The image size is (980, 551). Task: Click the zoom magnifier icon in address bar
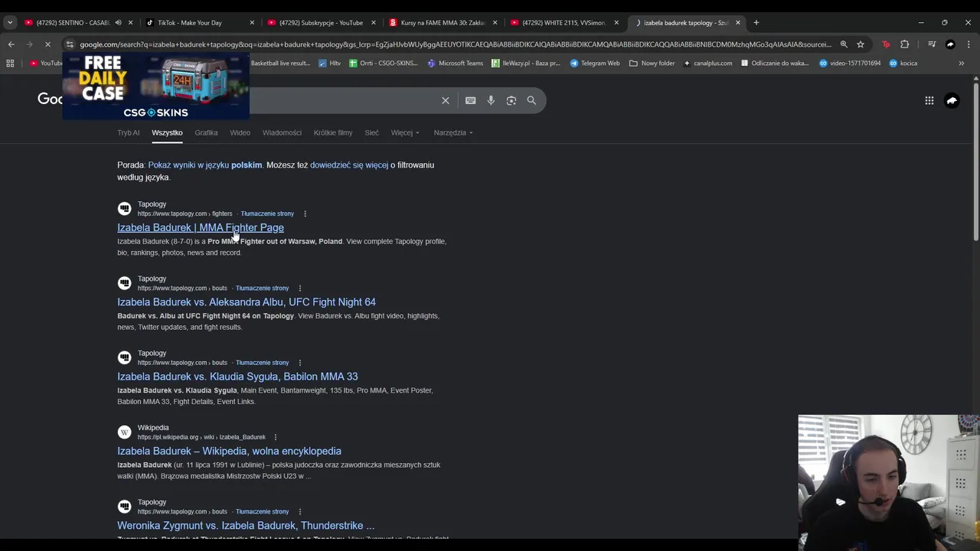pos(844,44)
